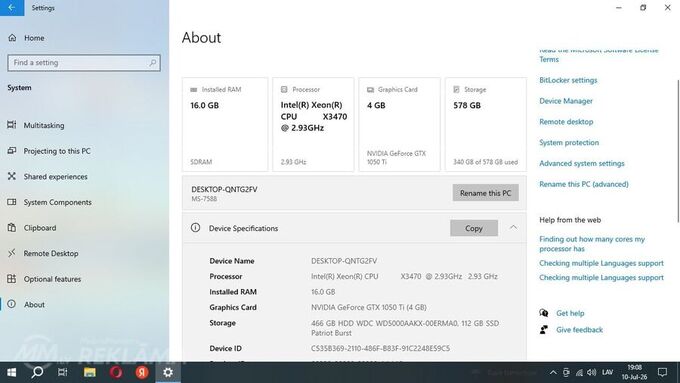Viewport: 680px width, 383px height.
Task: Click the network tray icon
Action: click(x=579, y=373)
